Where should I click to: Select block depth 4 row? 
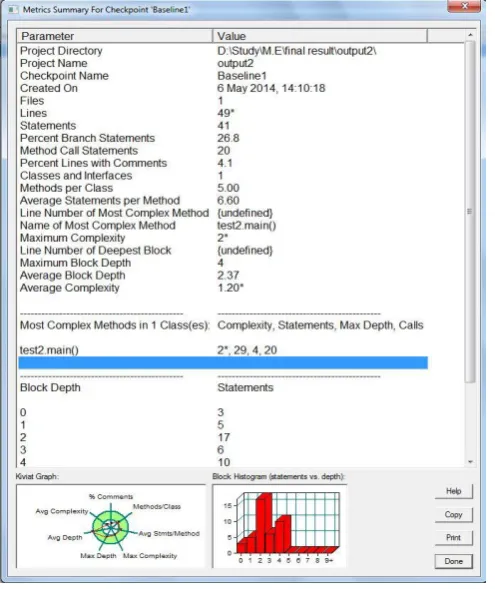pyautogui.click(x=223, y=462)
